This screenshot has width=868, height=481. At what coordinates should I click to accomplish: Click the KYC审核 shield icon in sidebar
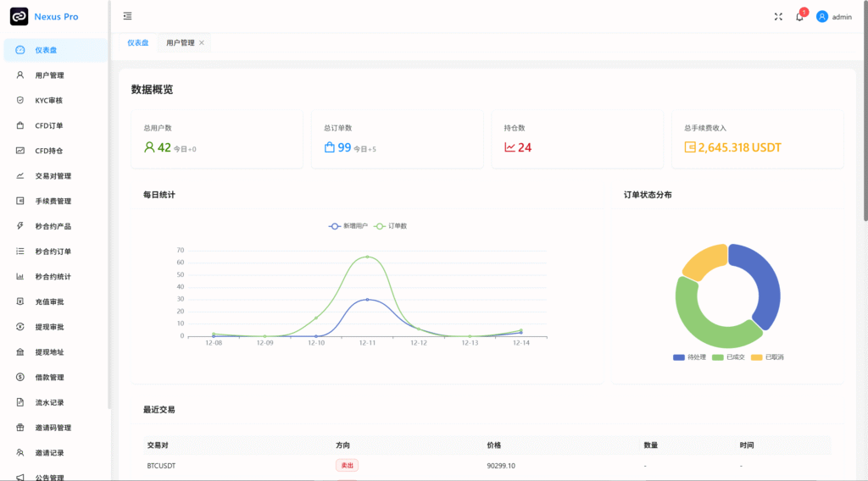pyautogui.click(x=20, y=100)
